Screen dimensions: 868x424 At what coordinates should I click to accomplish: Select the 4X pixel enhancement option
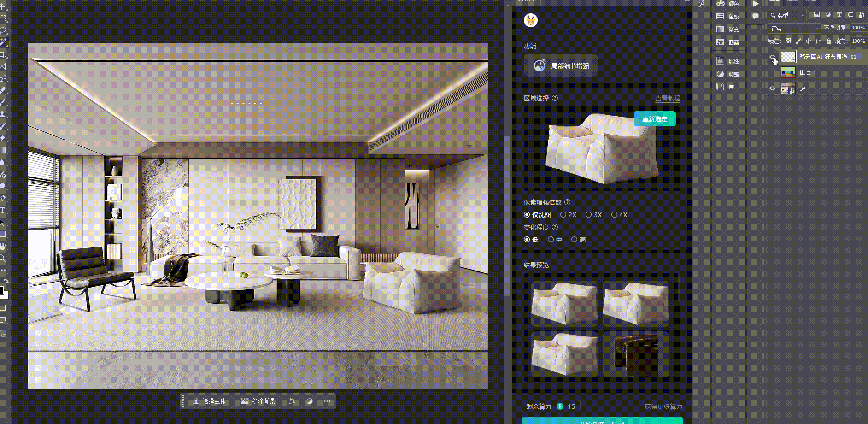tap(619, 215)
